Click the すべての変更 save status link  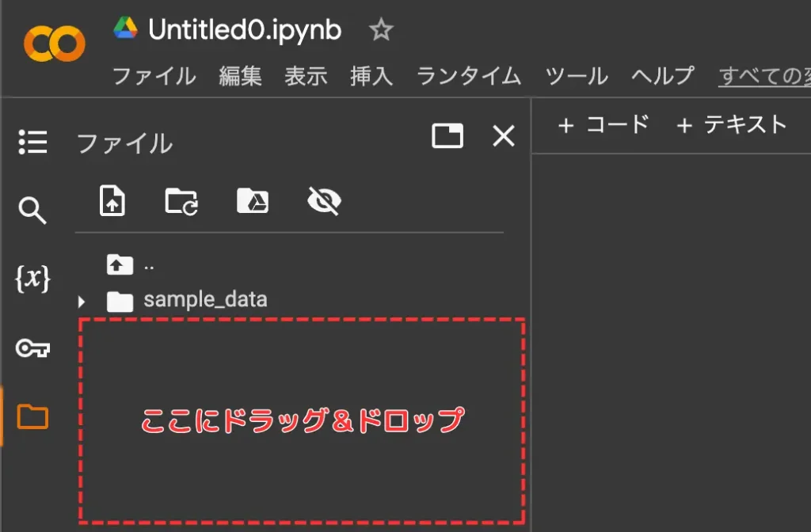coord(764,76)
